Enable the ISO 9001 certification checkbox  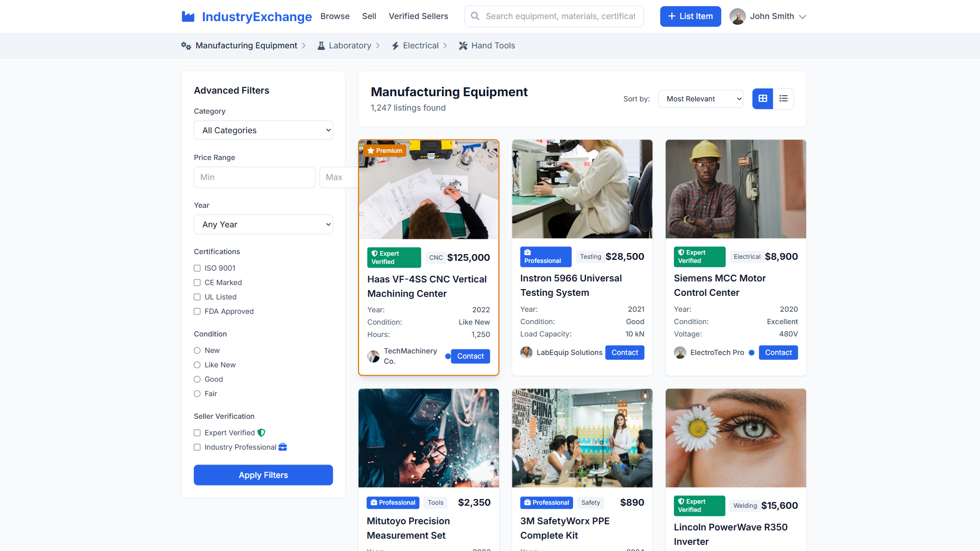pyautogui.click(x=197, y=268)
